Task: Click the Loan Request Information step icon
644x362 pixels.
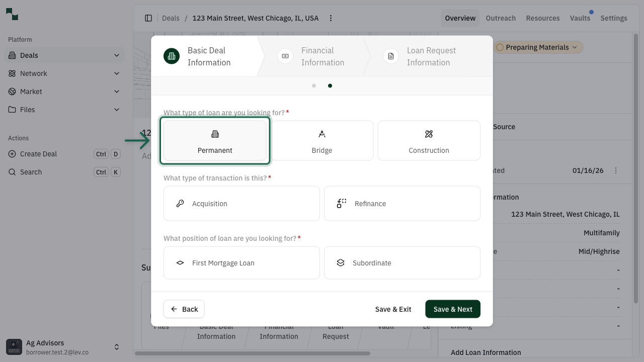Action: click(x=390, y=56)
